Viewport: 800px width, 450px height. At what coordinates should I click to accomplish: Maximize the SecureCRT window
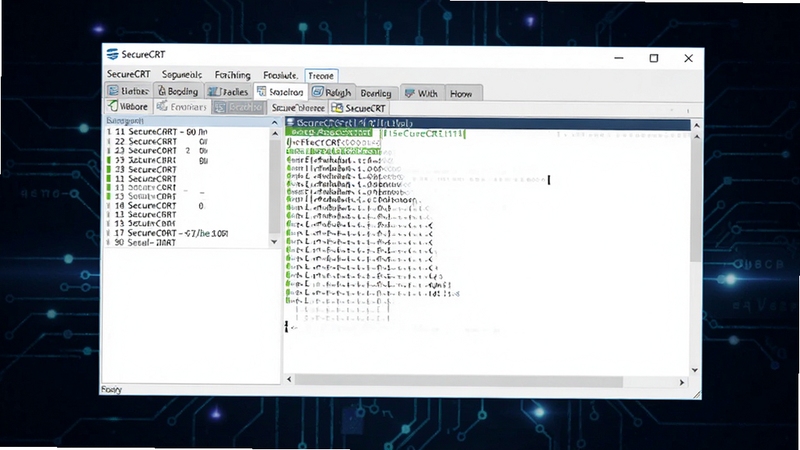[654, 58]
